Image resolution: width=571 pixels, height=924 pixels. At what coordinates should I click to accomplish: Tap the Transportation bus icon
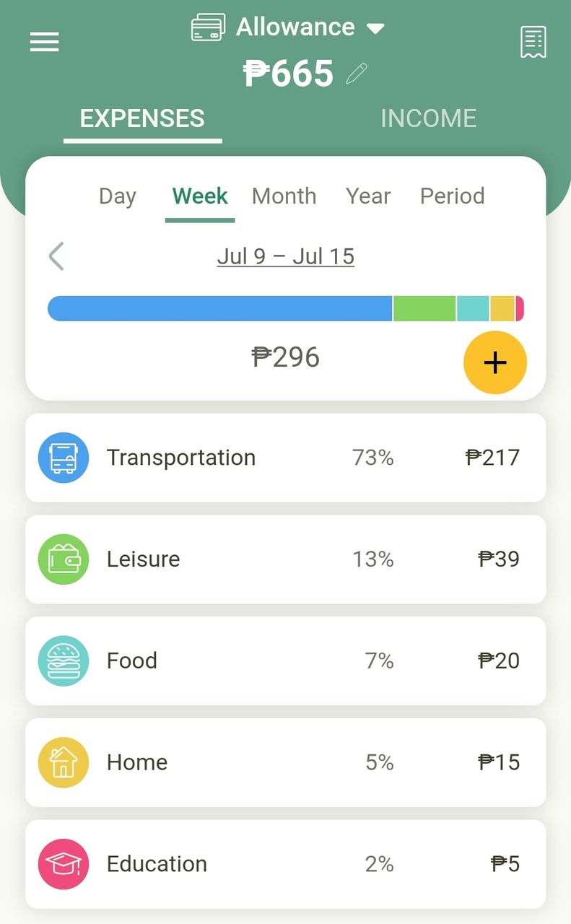(64, 458)
